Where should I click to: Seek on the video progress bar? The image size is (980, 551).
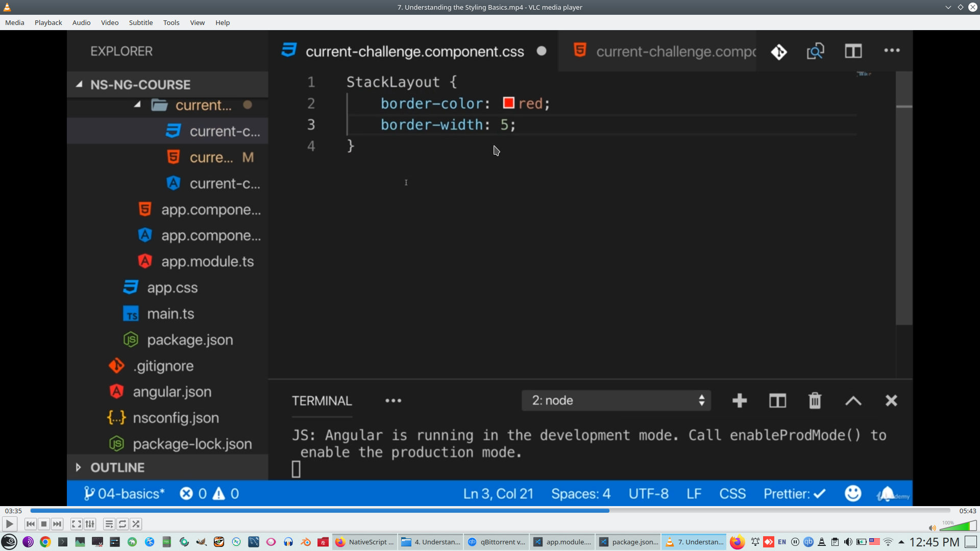coord(490,511)
